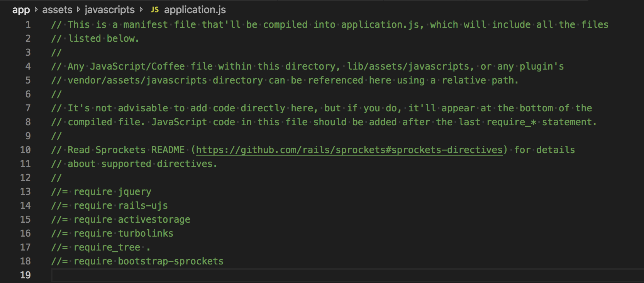Viewport: 644px width, 283px height.
Task: Click the turbolinks text on line 16
Action: point(146,234)
